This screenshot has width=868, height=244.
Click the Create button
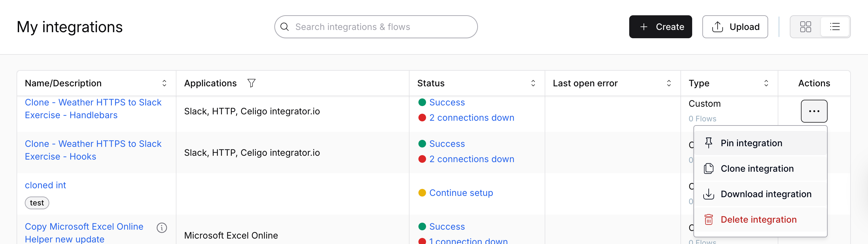[660, 27]
